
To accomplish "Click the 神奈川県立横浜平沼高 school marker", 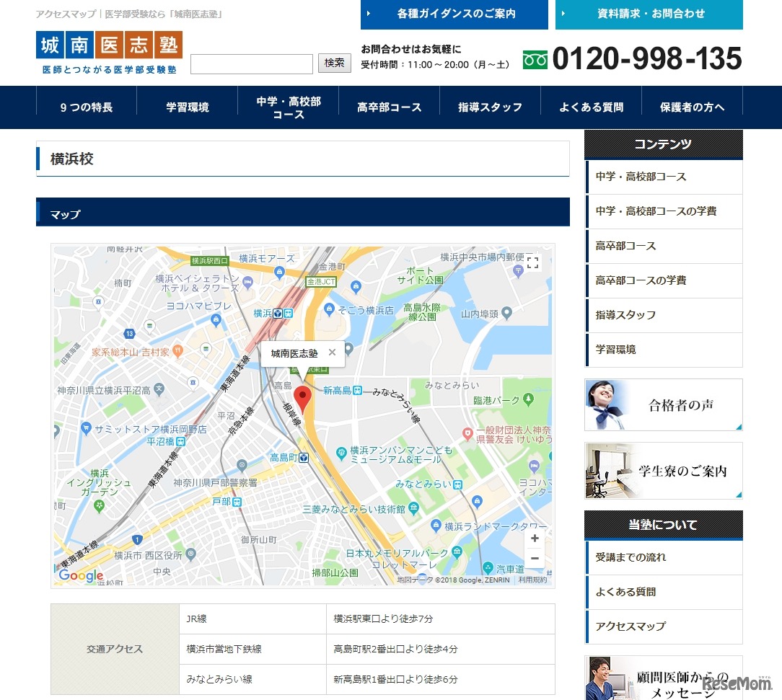I will click(x=159, y=389).
